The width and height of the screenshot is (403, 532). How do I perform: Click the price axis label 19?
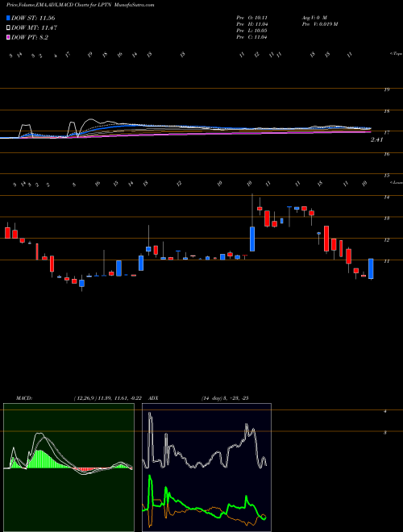pyautogui.click(x=386, y=89)
